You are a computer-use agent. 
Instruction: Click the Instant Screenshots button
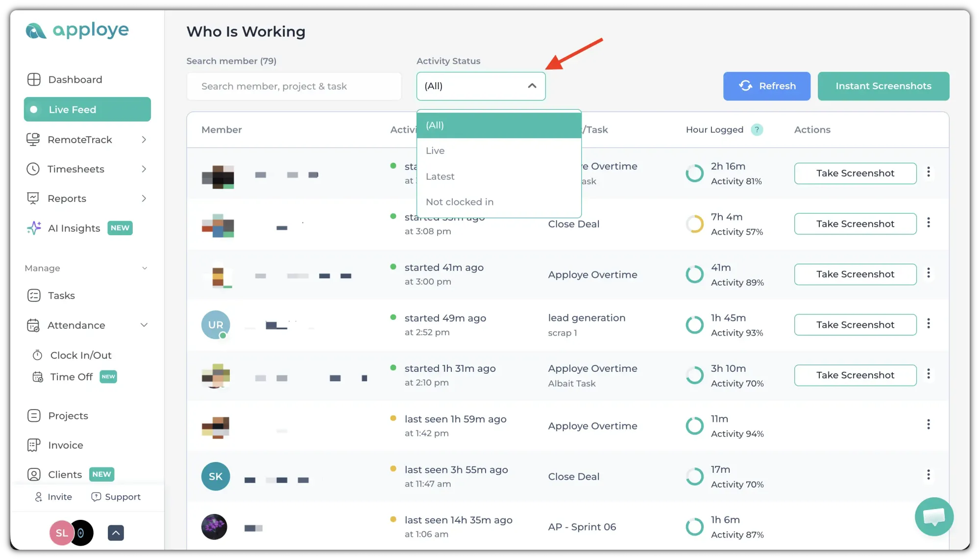883,86
